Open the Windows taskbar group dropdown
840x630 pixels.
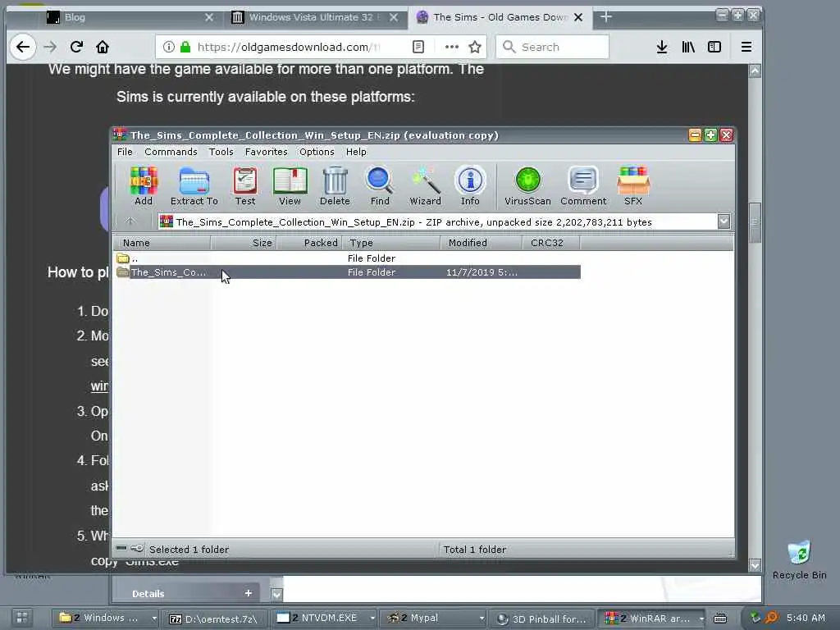154,619
